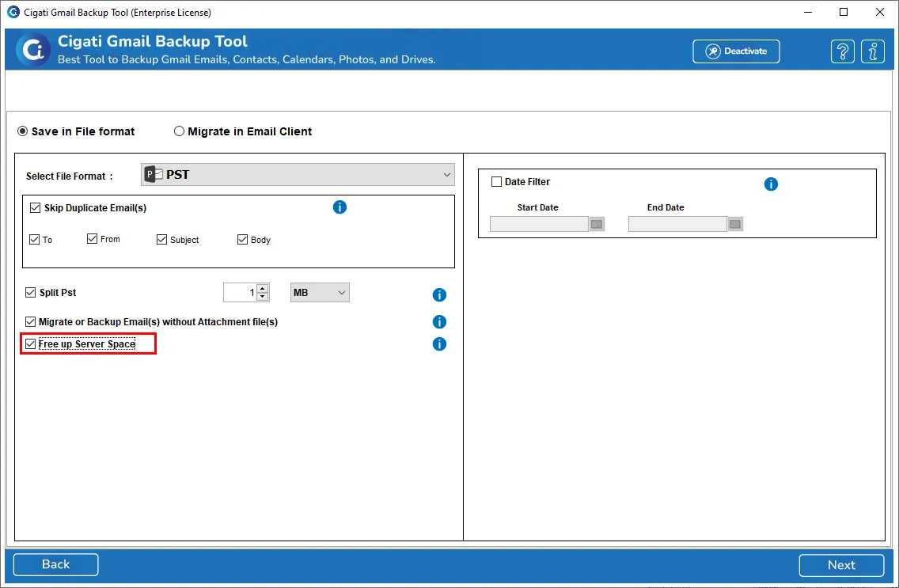This screenshot has height=588, width=899.
Task: Click the Select File Format label
Action: click(70, 176)
